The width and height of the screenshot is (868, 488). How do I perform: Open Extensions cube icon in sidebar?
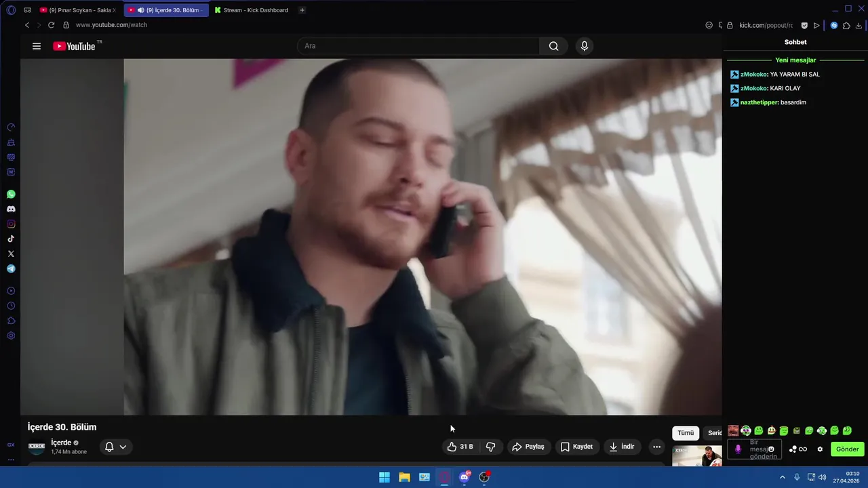(11, 321)
